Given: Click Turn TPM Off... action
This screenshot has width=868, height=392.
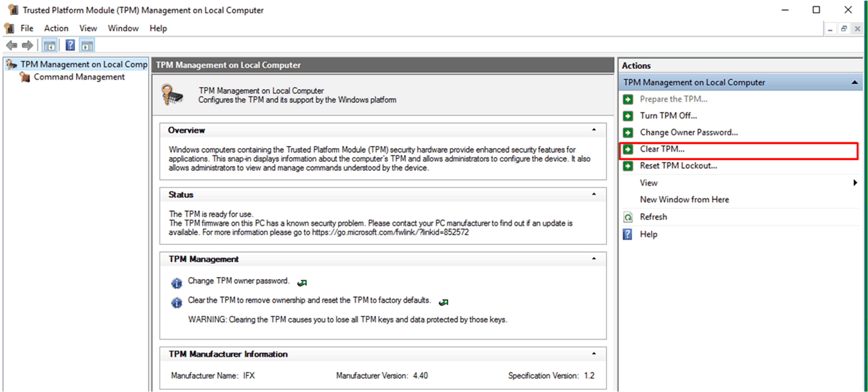Looking at the screenshot, I should (x=668, y=116).
